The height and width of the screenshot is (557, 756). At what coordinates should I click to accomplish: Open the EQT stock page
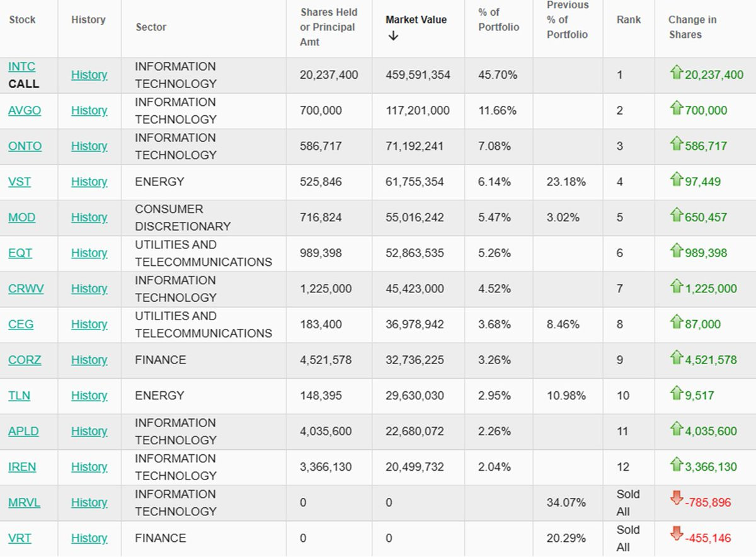[x=20, y=253]
